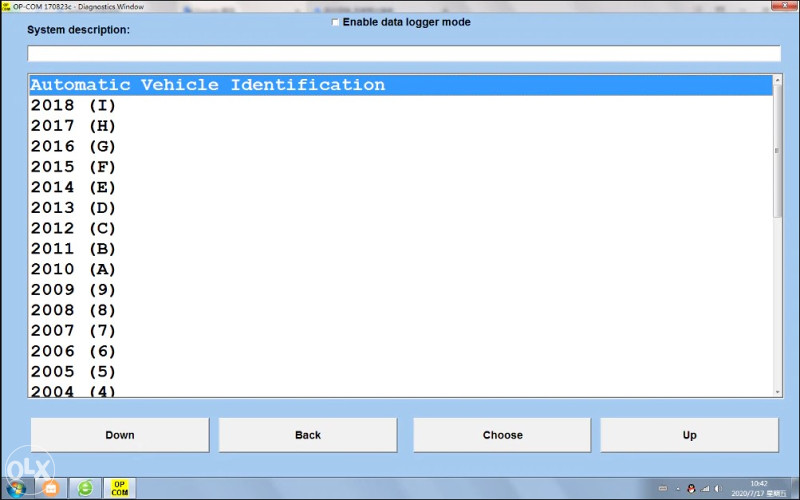The height and width of the screenshot is (500, 800).
Task: Open the OP-COM taskbar icon
Action: [x=119, y=488]
